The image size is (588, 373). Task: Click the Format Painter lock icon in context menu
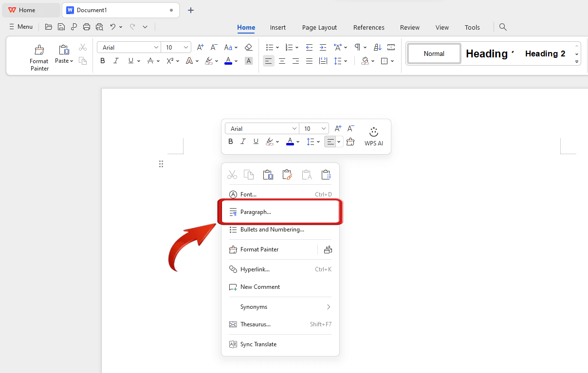tap(328, 249)
